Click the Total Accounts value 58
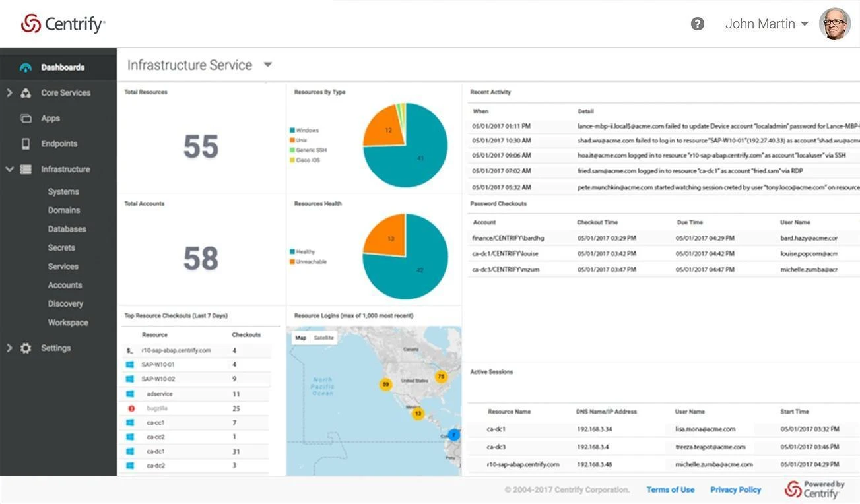Viewport: 860px width, 504px height. [x=201, y=259]
